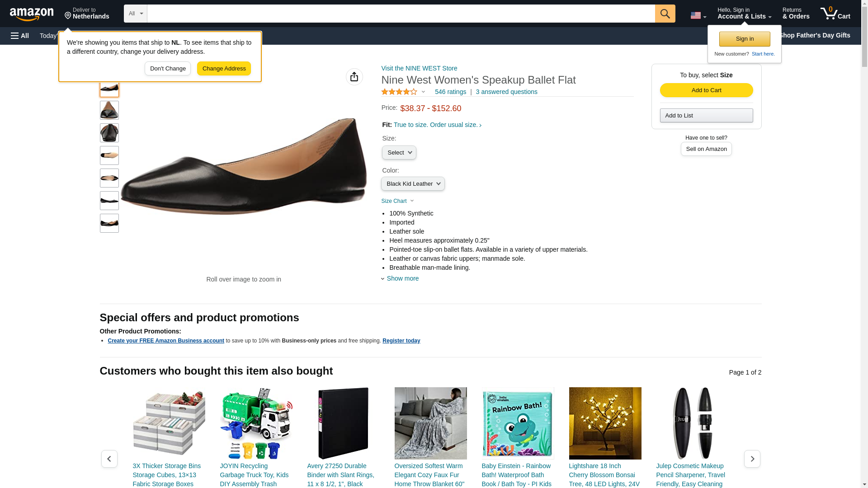Screen dimensions: 868x488
Task: Click the Add to Cart button
Action: (x=706, y=90)
